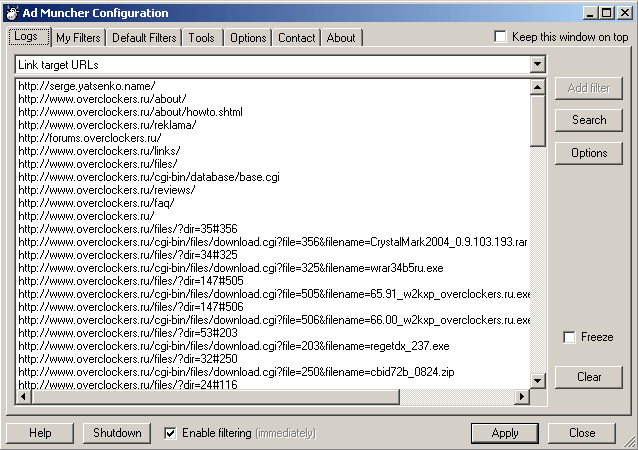Enable Keep this window on top checkbox
The width and height of the screenshot is (638, 450).
[x=500, y=37]
